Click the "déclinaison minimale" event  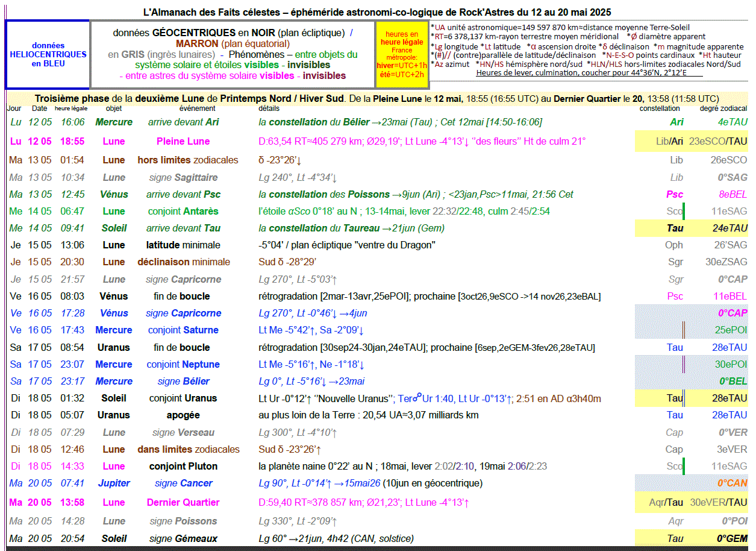[x=184, y=262]
